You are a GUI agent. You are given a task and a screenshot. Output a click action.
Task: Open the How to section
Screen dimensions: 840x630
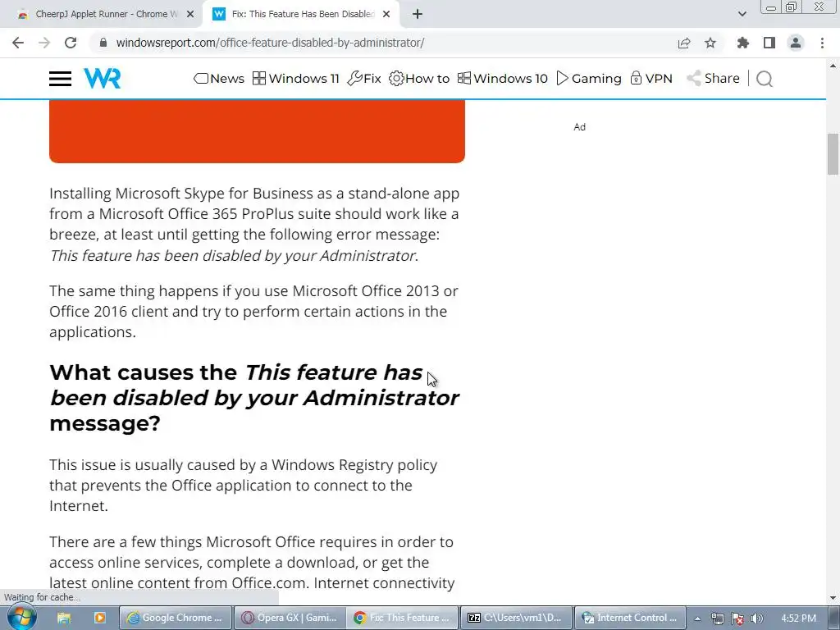pos(419,79)
